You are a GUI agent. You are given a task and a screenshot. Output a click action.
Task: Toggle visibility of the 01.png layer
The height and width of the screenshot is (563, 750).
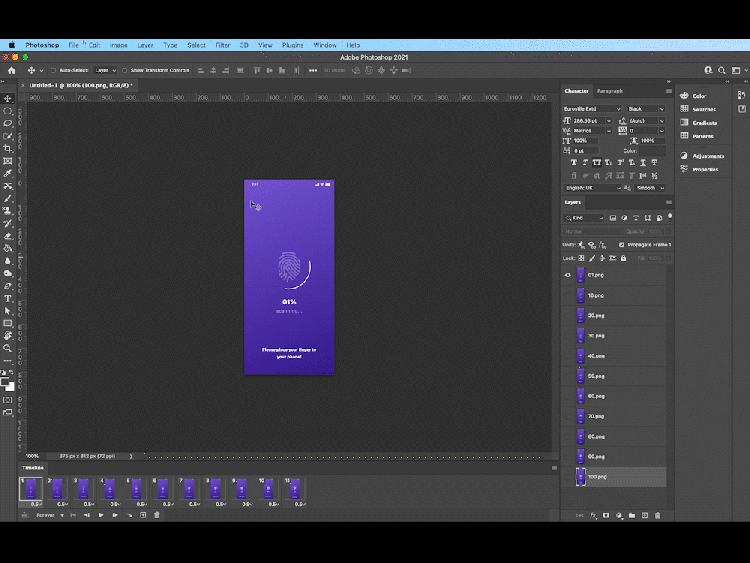pos(568,275)
